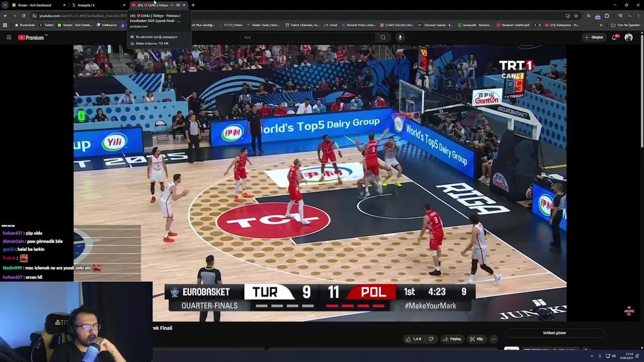Dislike the video with thumbs-down
Screen dimensions: 644x362
click(431, 339)
